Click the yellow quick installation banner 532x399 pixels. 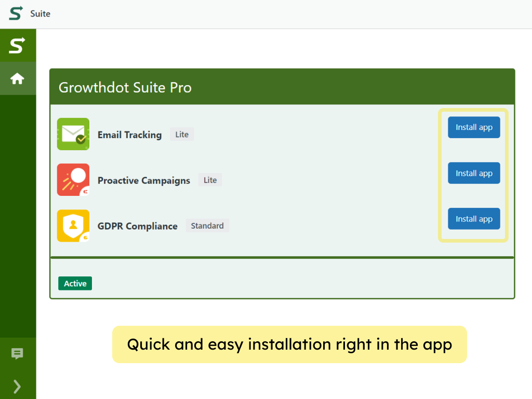pyautogui.click(x=289, y=344)
